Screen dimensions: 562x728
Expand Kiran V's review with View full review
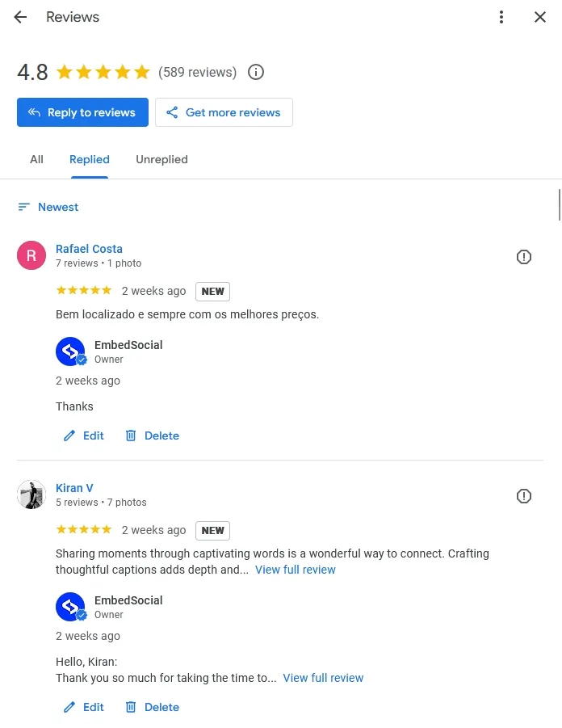[295, 570]
